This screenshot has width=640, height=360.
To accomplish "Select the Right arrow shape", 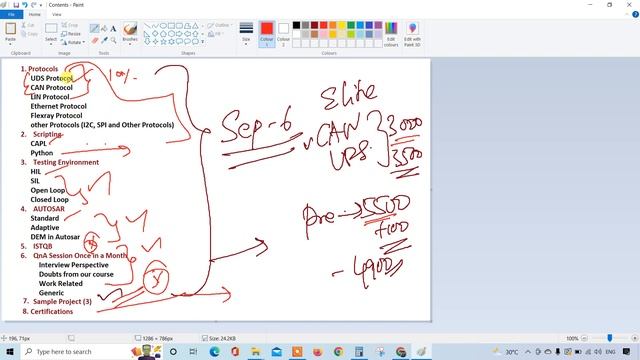I will 179,33.
